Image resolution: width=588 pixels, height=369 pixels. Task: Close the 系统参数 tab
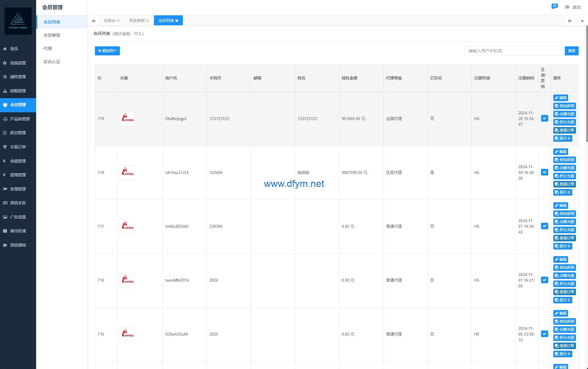coord(148,21)
